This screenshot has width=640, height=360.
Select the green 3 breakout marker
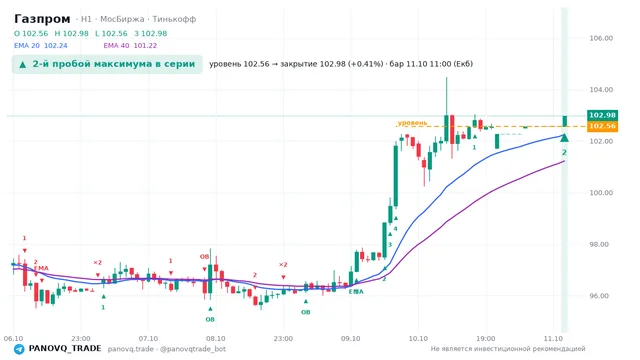point(390,245)
